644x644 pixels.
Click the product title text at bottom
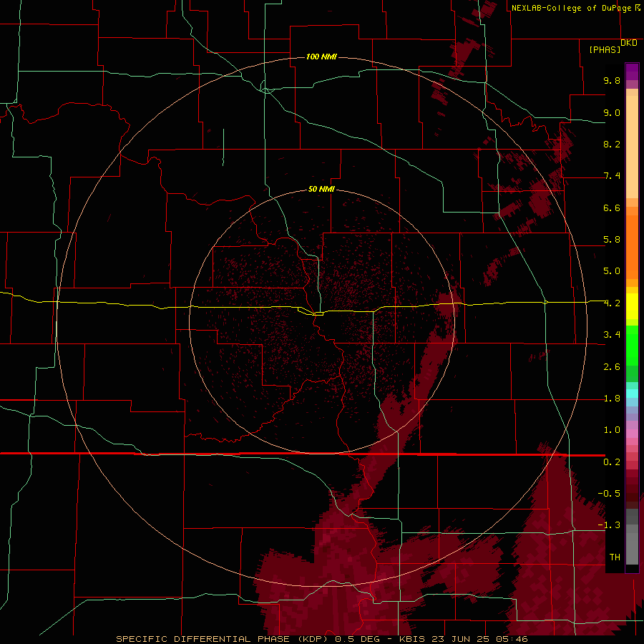321,639
